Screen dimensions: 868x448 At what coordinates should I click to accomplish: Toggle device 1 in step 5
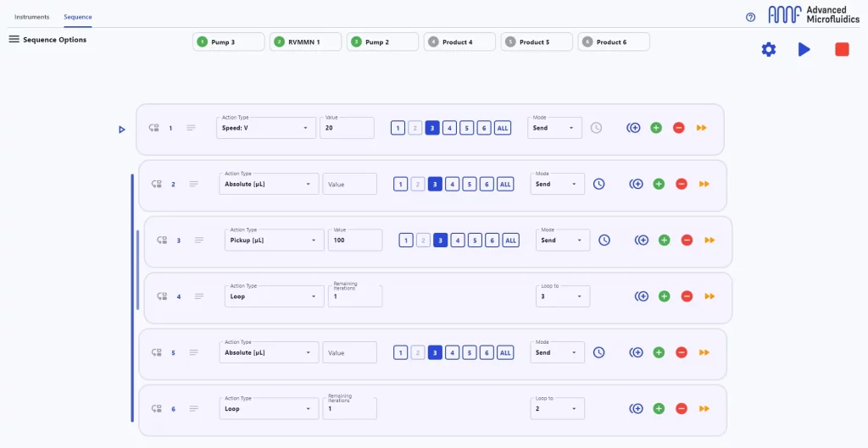pos(400,352)
